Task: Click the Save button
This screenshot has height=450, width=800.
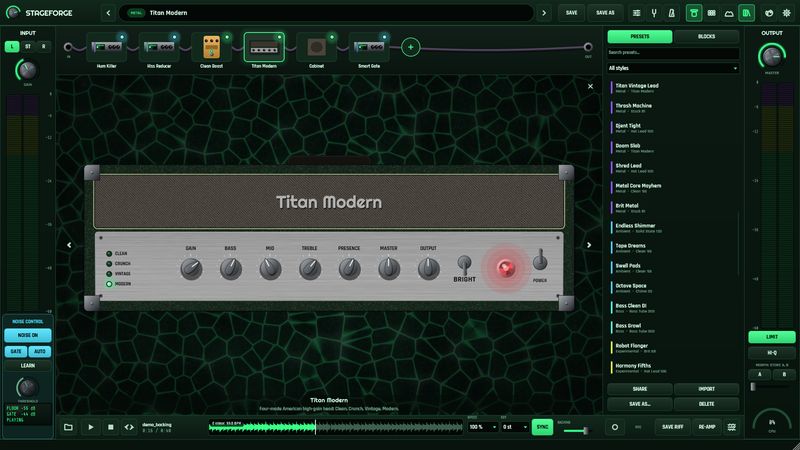Action: click(x=571, y=13)
